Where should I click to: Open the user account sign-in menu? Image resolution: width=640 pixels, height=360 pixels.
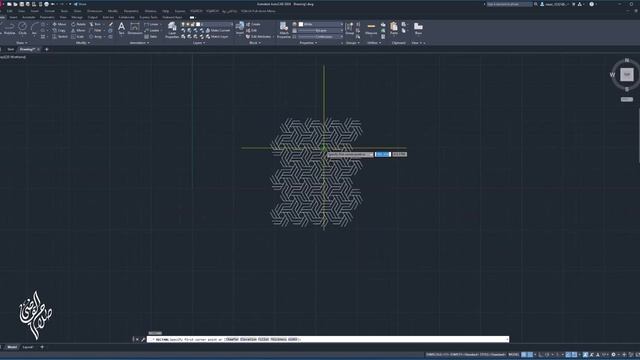point(554,4)
